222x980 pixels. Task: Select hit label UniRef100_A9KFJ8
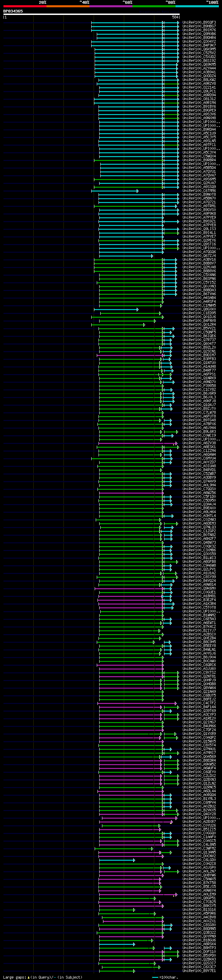pyautogui.click(x=199, y=401)
